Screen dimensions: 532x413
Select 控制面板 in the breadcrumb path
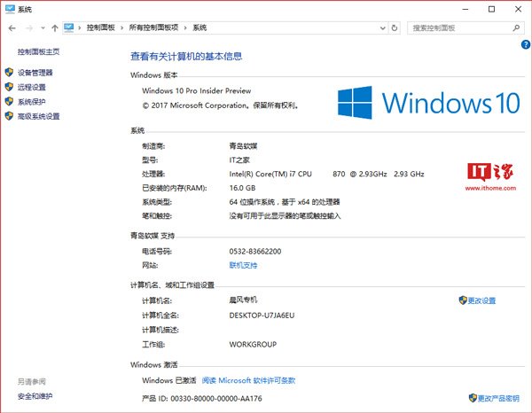pos(101,28)
